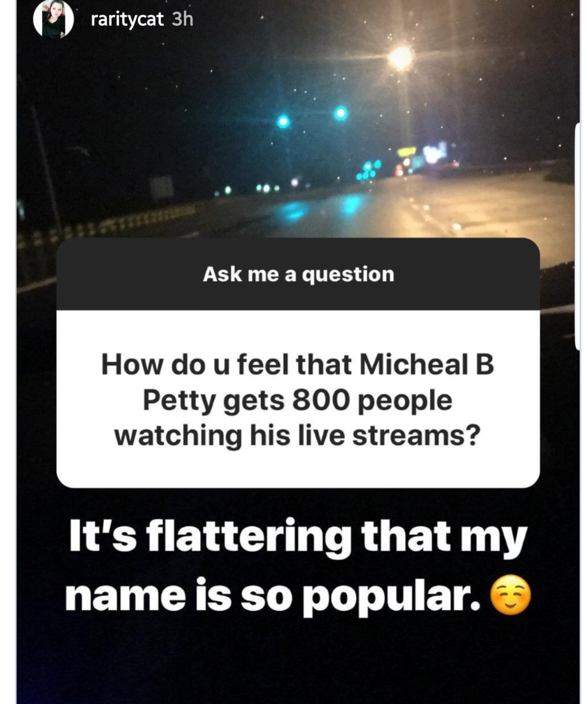Select the white question response card
The height and width of the screenshot is (704, 588).
click(298, 399)
